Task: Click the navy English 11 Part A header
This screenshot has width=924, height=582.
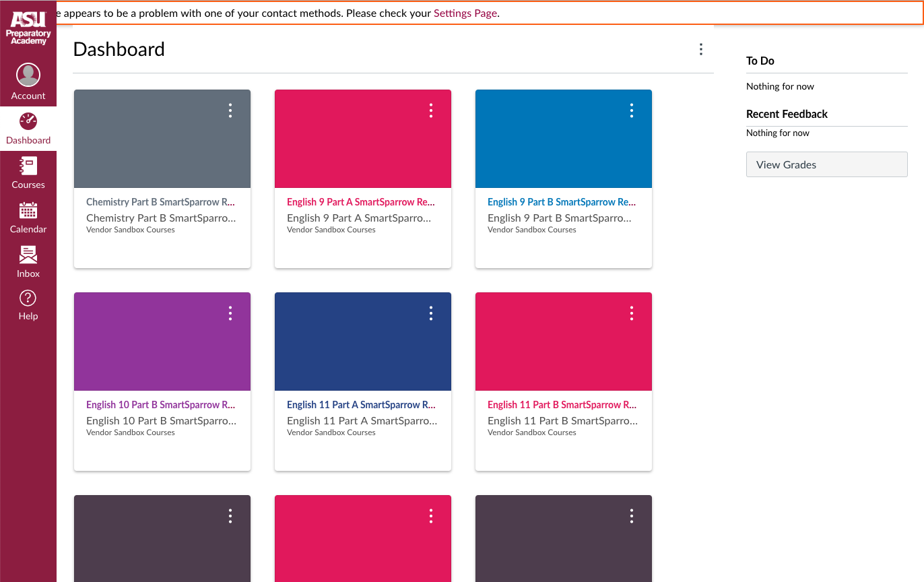Action: coord(363,342)
